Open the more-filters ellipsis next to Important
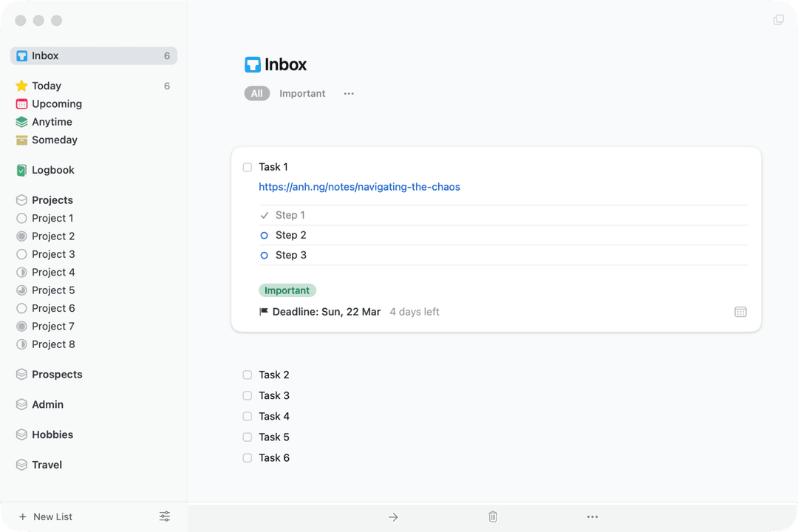This screenshot has height=532, width=798. point(348,93)
